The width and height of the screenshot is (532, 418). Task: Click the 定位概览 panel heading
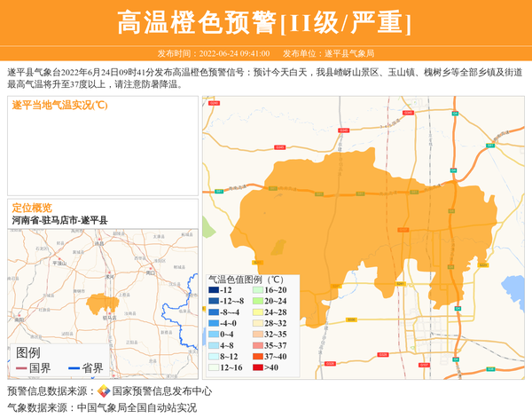coord(32,208)
